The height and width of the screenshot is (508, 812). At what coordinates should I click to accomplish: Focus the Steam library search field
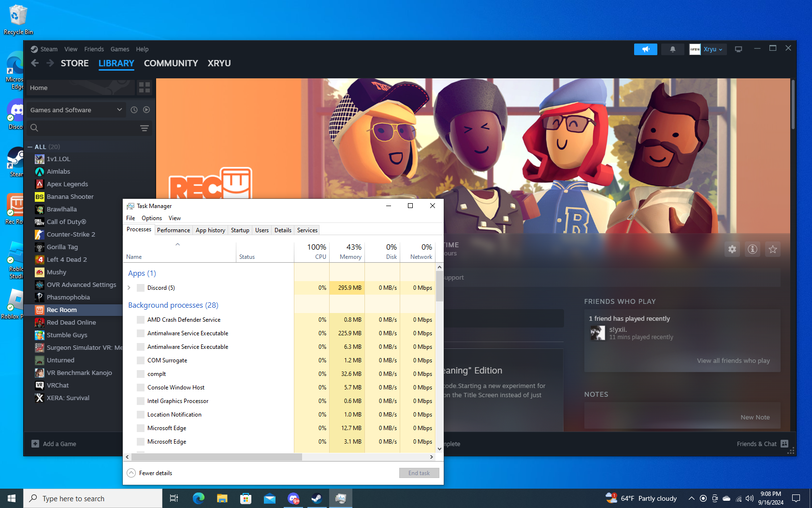pos(89,128)
